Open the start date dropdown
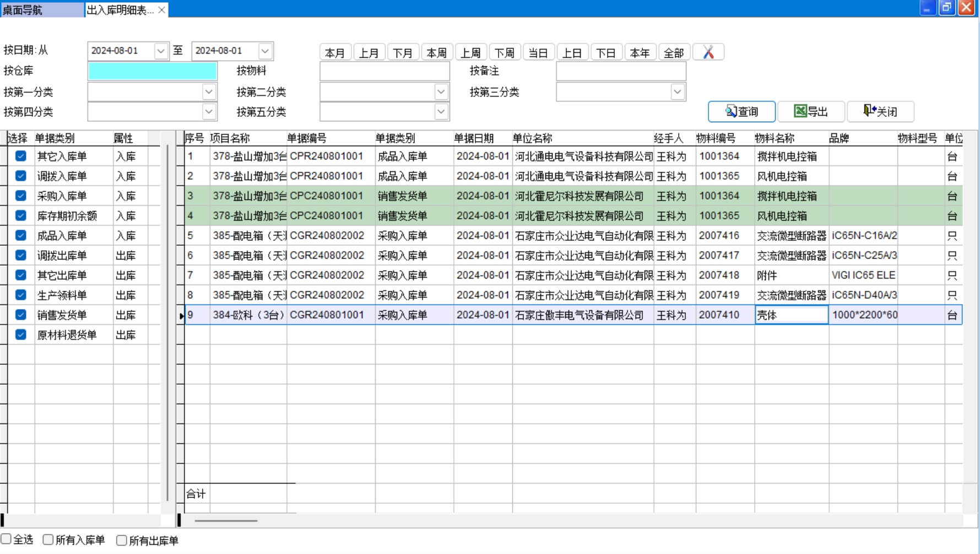This screenshot has width=980, height=554. [x=160, y=51]
